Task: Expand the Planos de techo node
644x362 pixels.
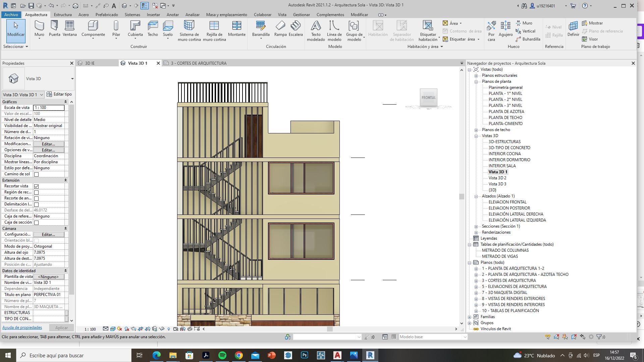Action: [476, 130]
